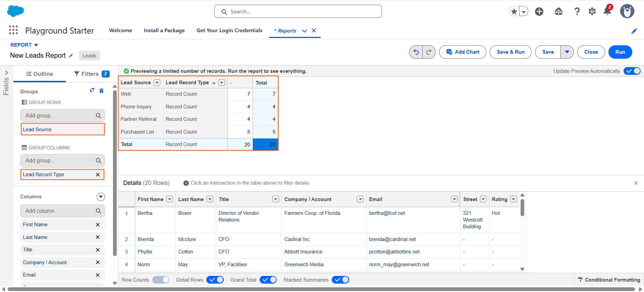
Task: Click the Save & Run button
Action: tap(511, 52)
